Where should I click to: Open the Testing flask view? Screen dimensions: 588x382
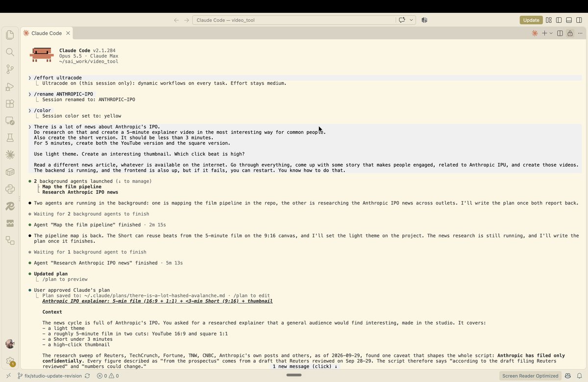point(10,138)
